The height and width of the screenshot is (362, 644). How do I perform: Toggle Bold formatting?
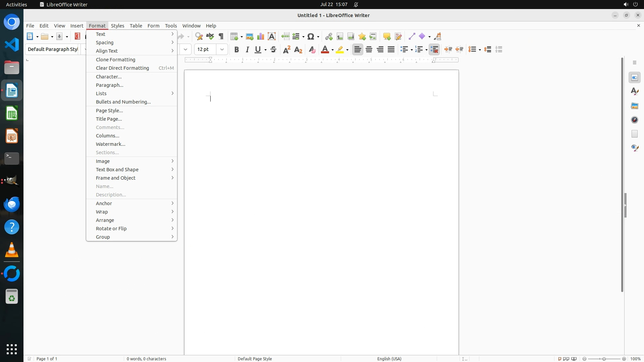pos(236,50)
